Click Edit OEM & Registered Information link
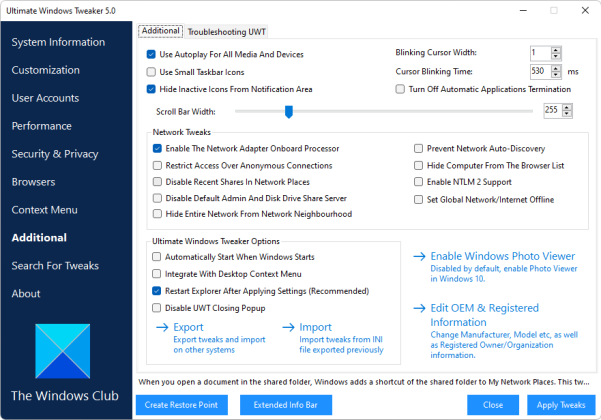This screenshot has height=420, width=601. pyautogui.click(x=484, y=315)
